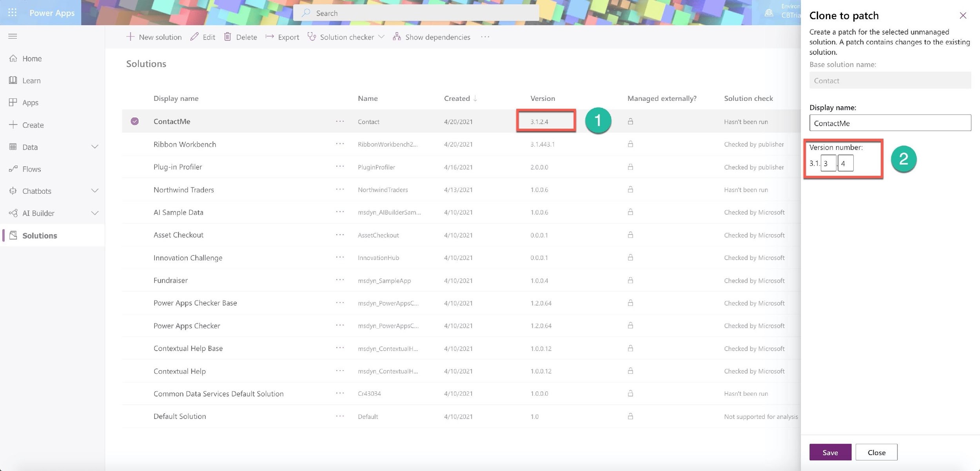Open more options for AI Sample Data row
Screen dimensions: 980x471
tap(340, 212)
